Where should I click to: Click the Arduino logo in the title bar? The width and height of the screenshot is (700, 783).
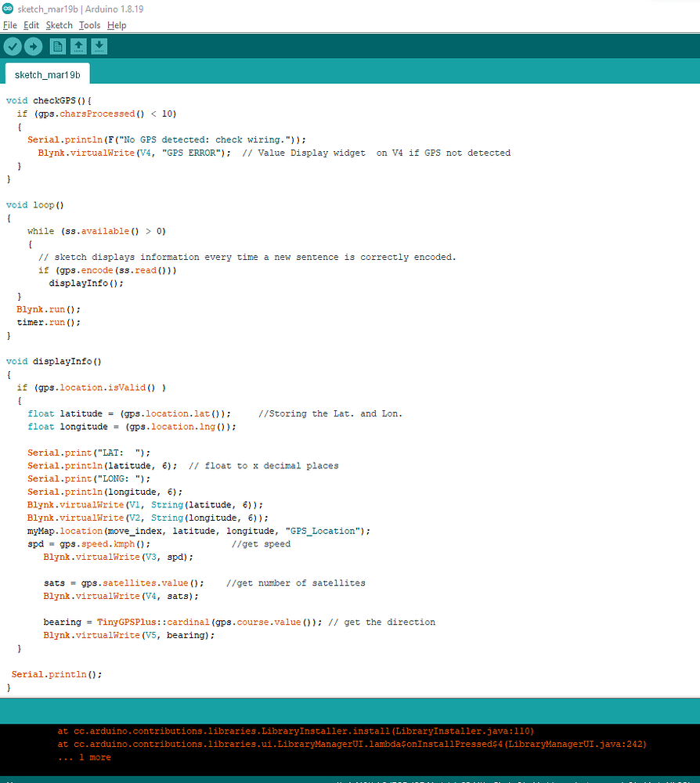click(x=8, y=8)
